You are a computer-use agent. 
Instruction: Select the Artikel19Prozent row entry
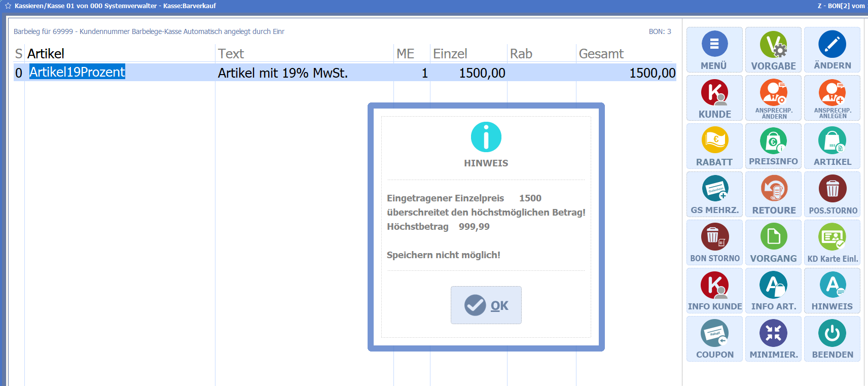77,73
